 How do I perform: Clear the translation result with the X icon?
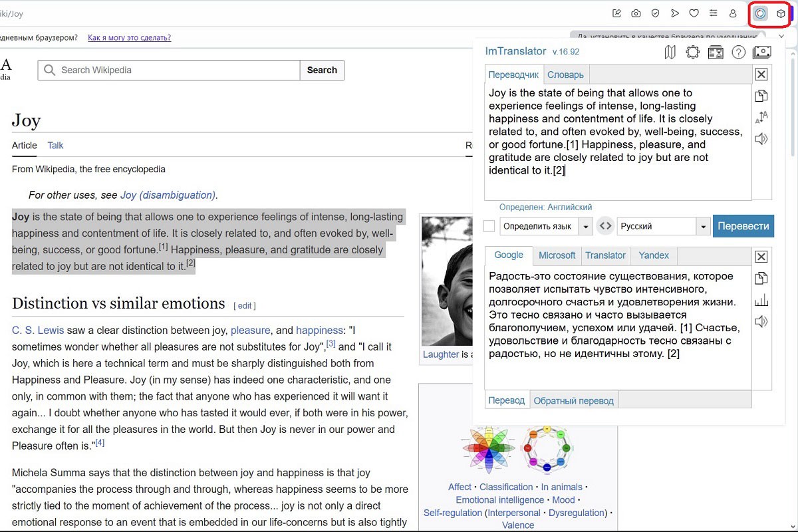(x=761, y=257)
